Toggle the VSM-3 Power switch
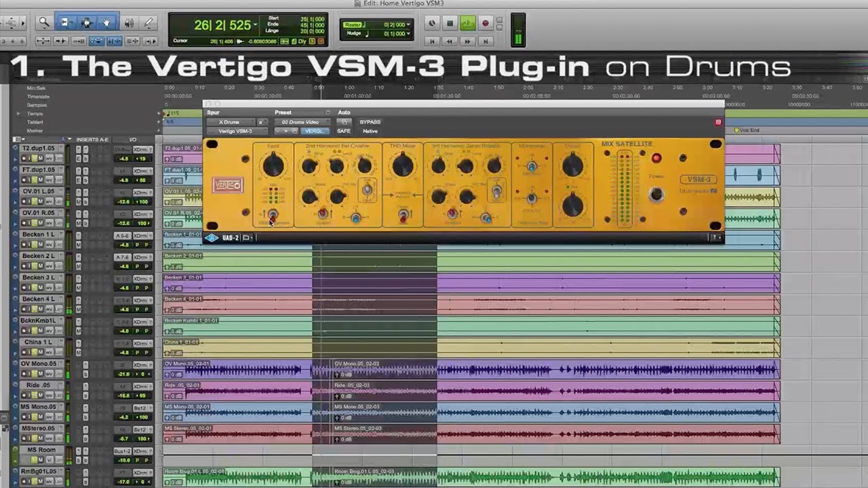 pyautogui.click(x=656, y=195)
